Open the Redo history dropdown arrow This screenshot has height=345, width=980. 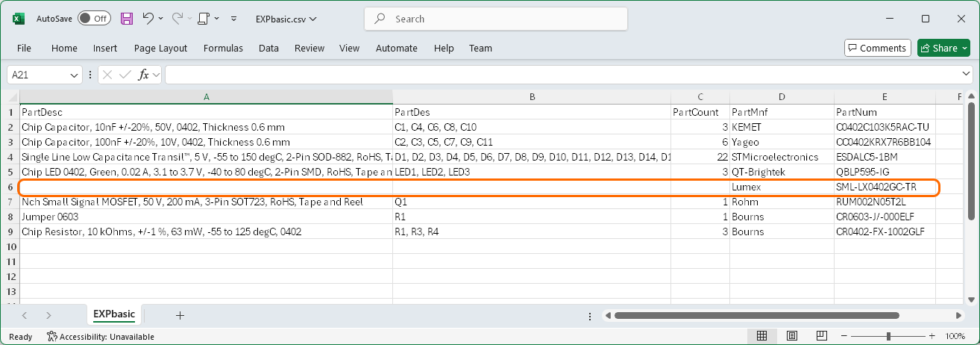pyautogui.click(x=191, y=18)
